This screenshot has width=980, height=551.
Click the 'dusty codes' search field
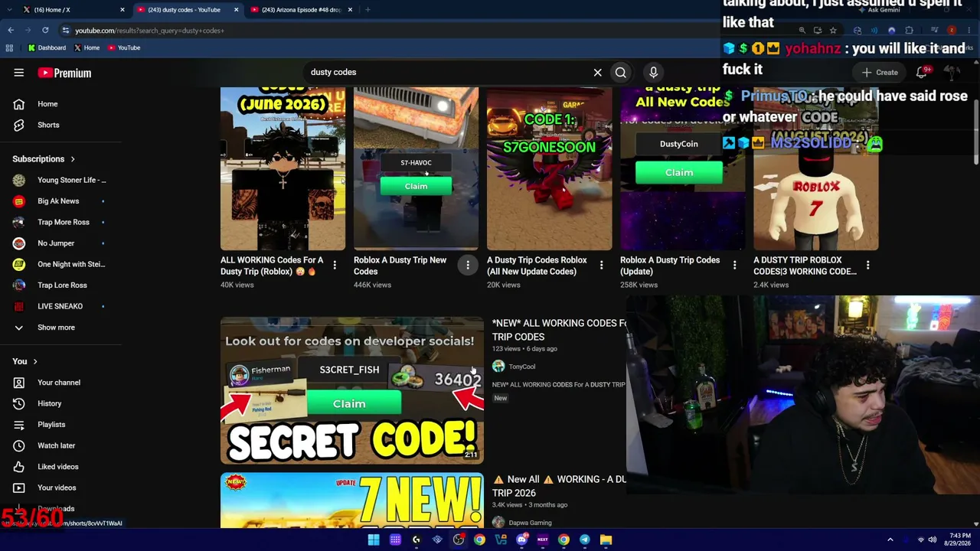[446, 73]
